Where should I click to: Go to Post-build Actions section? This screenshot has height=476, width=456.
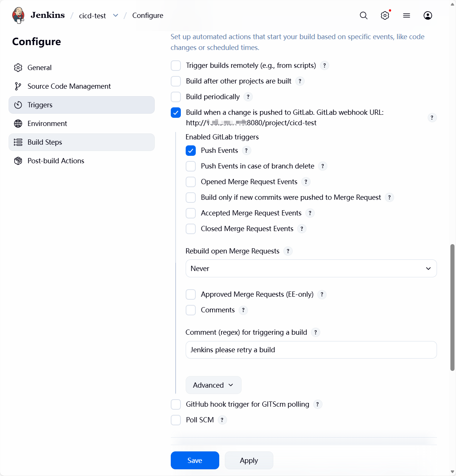(81, 161)
